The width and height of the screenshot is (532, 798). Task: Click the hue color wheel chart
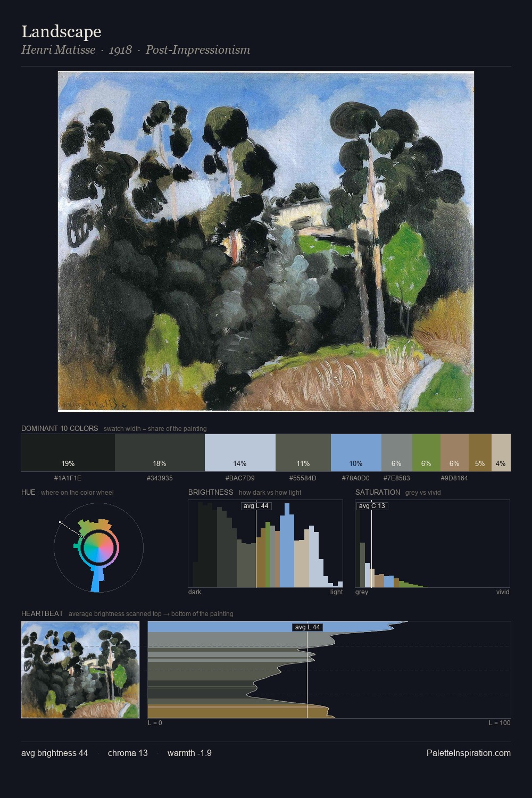(x=98, y=547)
